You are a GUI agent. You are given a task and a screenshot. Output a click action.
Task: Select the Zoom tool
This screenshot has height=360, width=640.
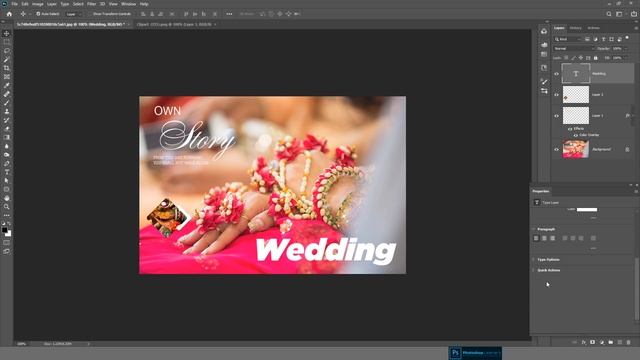coord(7,207)
